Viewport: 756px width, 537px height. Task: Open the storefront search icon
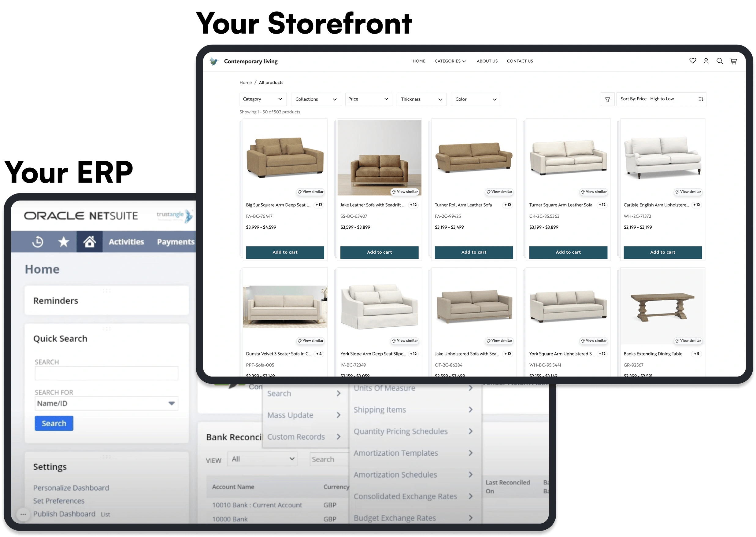tap(720, 61)
